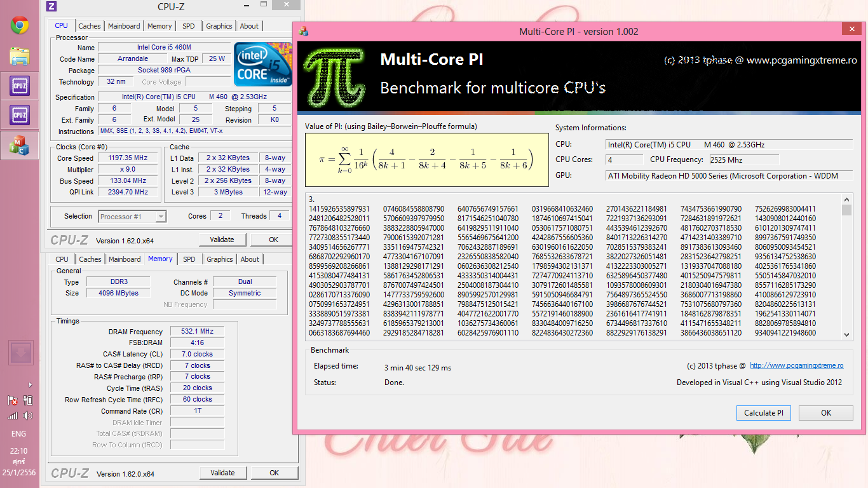Screen dimensions: 868x488
Task: Select the first CPU-Z taskbar icon
Action: click(x=20, y=86)
